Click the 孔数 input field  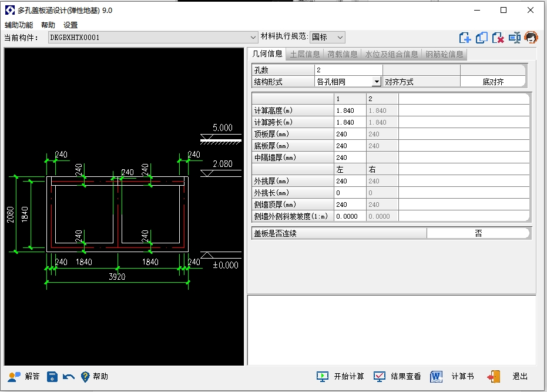tap(348, 70)
